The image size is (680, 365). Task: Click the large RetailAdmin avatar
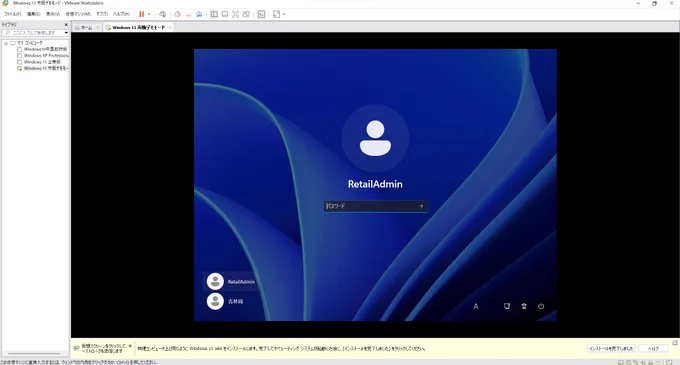click(375, 138)
